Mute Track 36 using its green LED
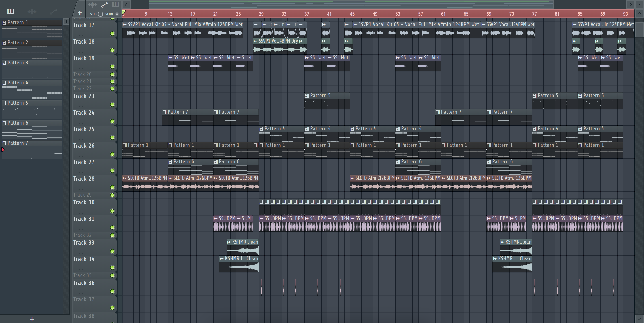This screenshot has height=323, width=644. coord(112,292)
